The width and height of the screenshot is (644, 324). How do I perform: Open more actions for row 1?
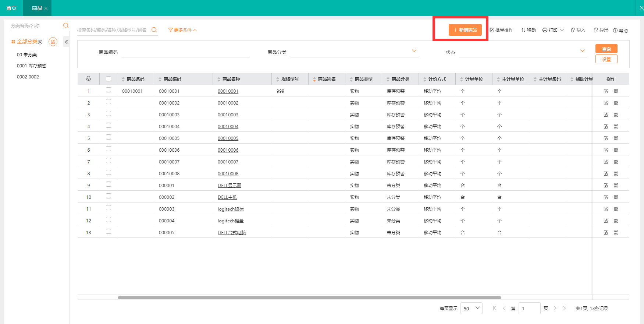pyautogui.click(x=616, y=91)
